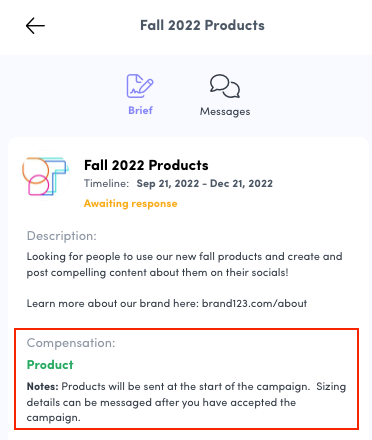This screenshot has width=372, height=440.
Task: Switch to the Messages tab label
Action: (x=225, y=111)
